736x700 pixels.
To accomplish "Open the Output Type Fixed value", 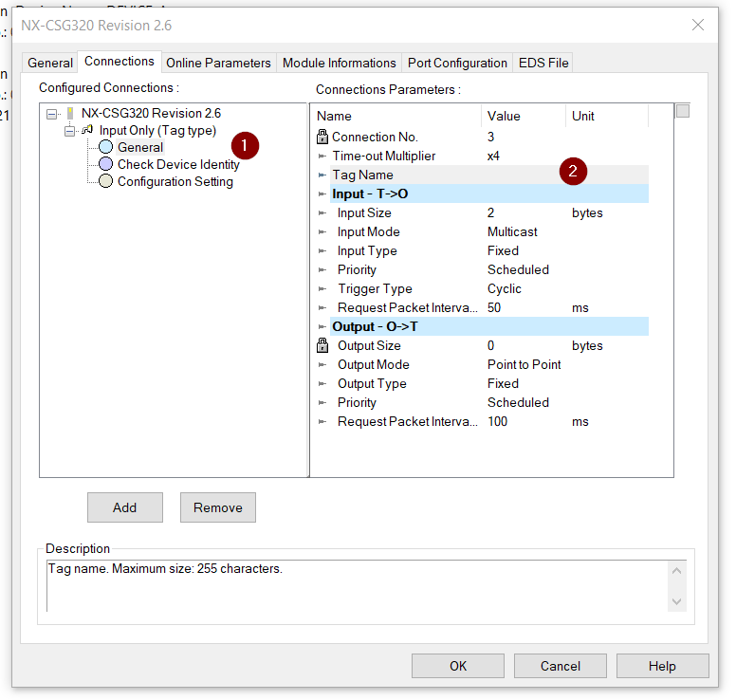I will (503, 383).
